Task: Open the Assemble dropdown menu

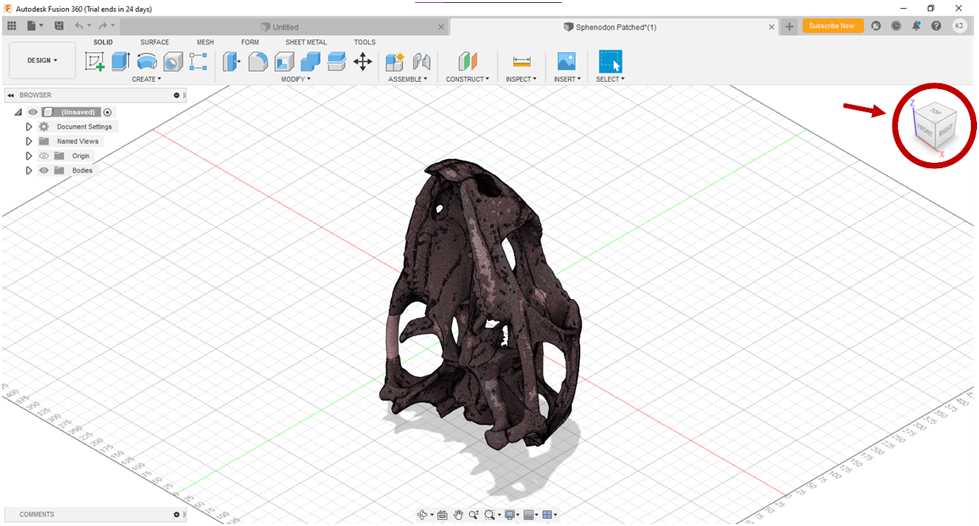Action: (408, 79)
